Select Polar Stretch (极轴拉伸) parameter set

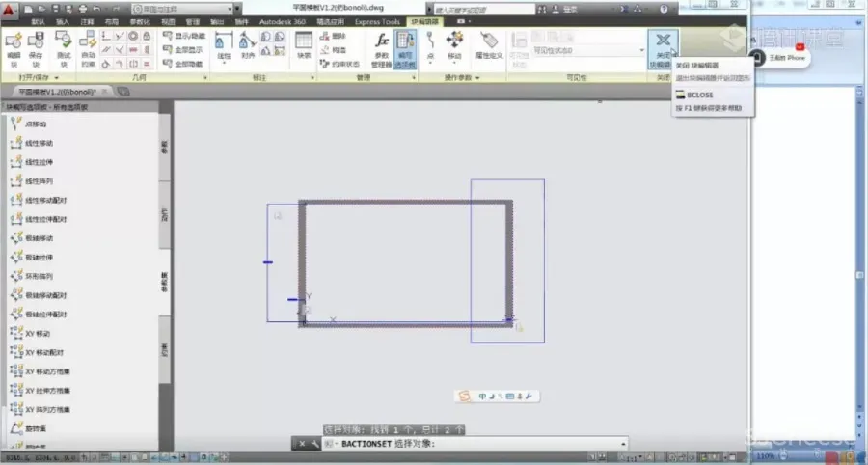pyautogui.click(x=39, y=258)
